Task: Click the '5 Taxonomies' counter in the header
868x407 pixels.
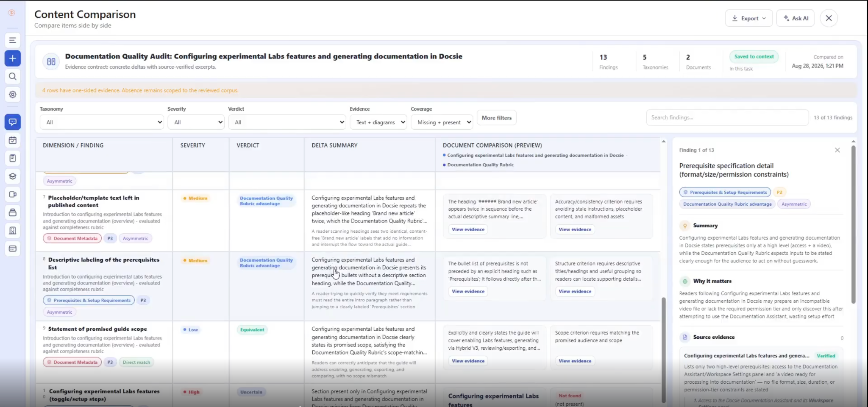Action: pos(655,62)
